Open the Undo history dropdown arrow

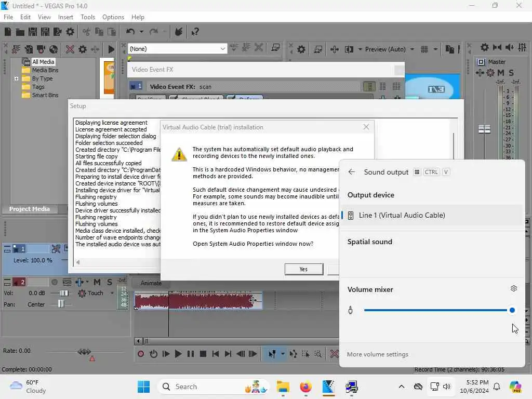(141, 32)
